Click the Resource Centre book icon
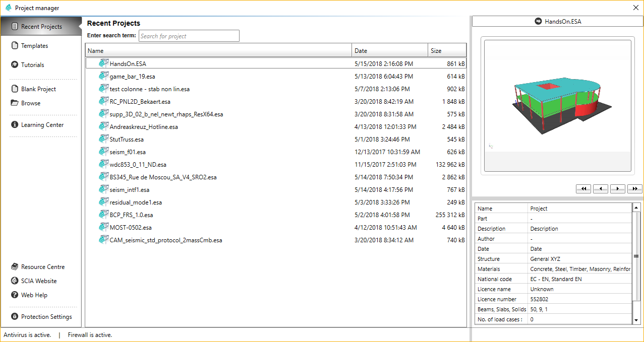The width and height of the screenshot is (644, 342). (x=15, y=267)
